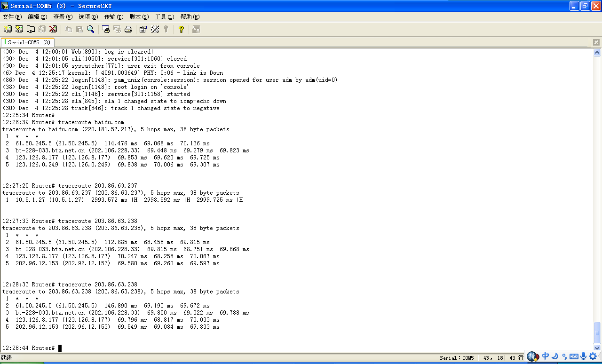Open the 传输(T) menu
The image size is (602, 364).
114,17
